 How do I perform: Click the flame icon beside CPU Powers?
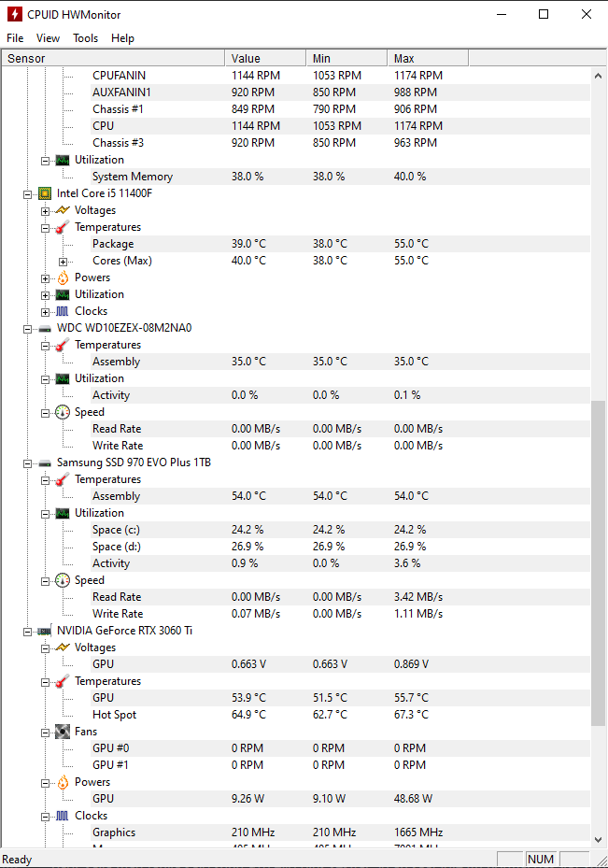(63, 277)
